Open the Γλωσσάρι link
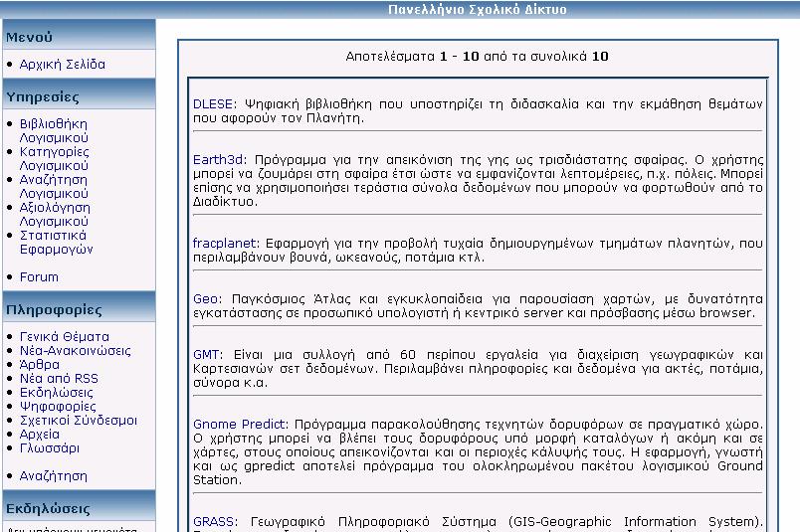Viewport: 800px width, 532px height. click(x=50, y=448)
